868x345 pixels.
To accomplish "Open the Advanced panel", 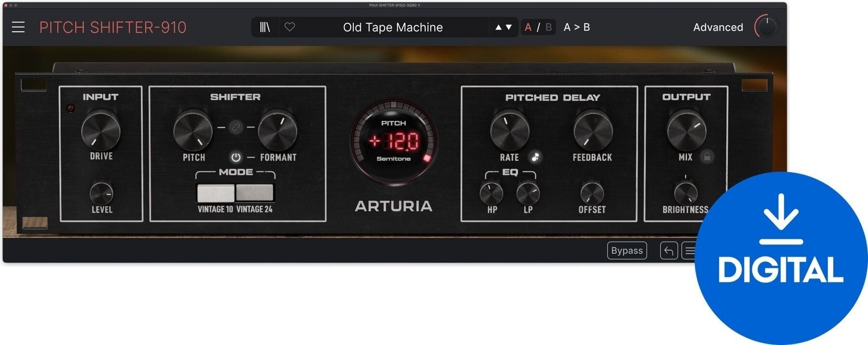I will click(718, 27).
